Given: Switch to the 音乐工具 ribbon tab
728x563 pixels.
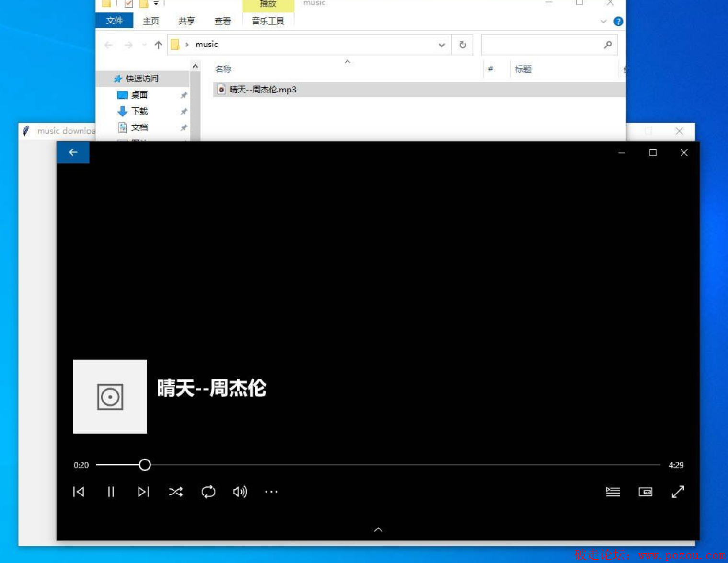Looking at the screenshot, I should (x=268, y=21).
